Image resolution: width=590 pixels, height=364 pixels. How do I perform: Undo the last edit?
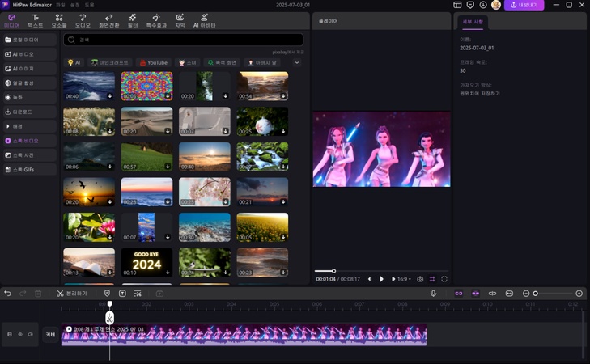(7, 294)
